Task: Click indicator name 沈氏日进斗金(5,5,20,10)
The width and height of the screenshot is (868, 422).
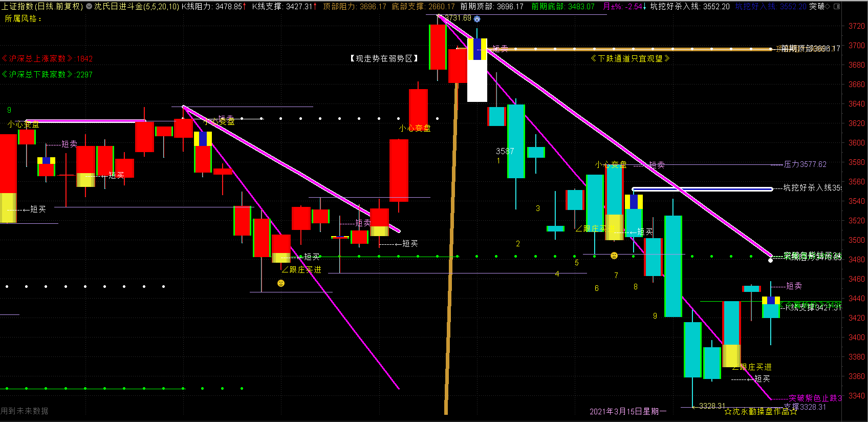Action: coord(137,7)
